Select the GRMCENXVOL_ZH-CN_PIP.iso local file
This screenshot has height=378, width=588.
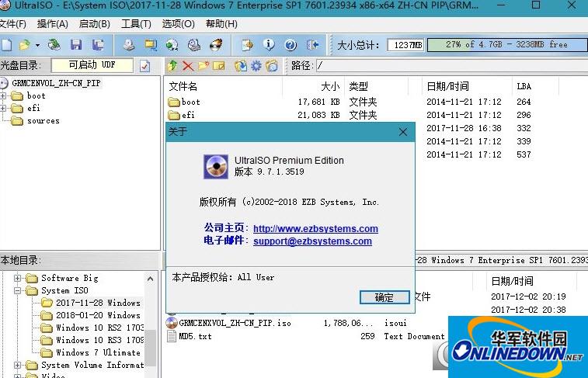tap(235, 323)
